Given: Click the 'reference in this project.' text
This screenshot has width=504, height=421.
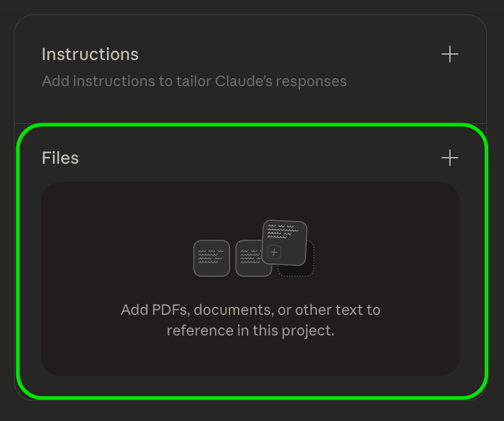Looking at the screenshot, I should (250, 331).
